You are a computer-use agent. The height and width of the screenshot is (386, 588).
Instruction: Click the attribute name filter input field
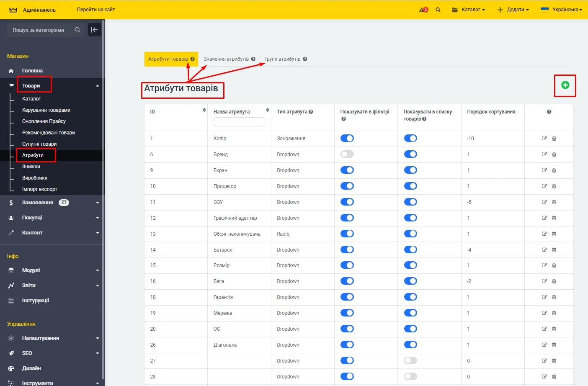coord(239,121)
